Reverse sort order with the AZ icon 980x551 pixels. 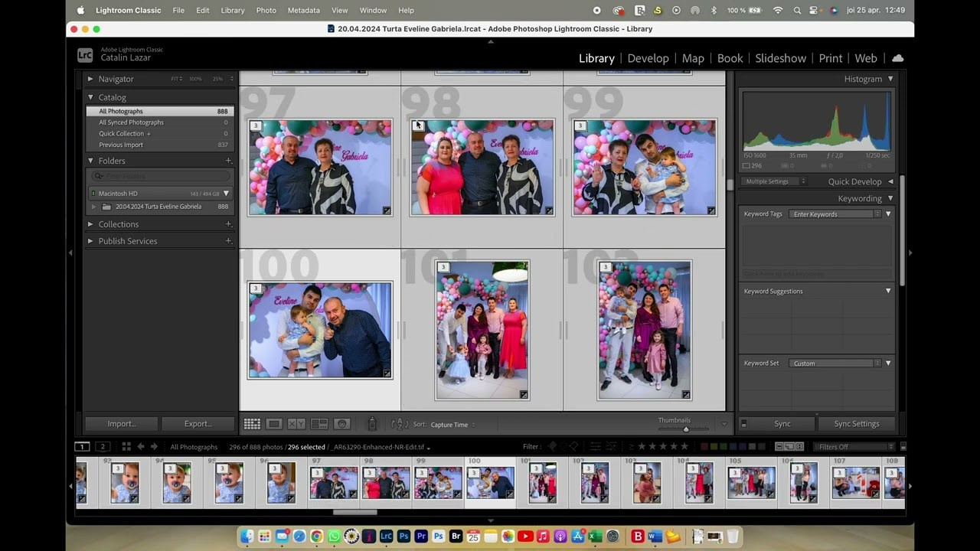[x=400, y=423]
